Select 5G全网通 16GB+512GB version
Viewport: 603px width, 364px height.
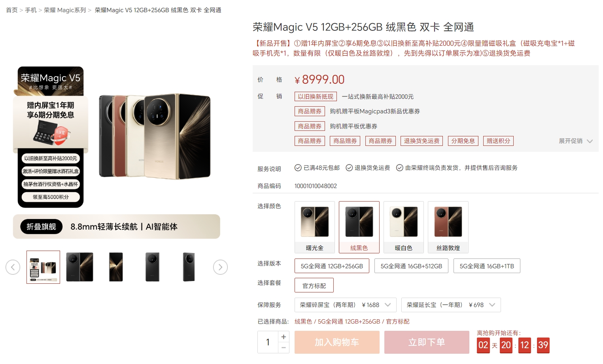click(x=411, y=266)
